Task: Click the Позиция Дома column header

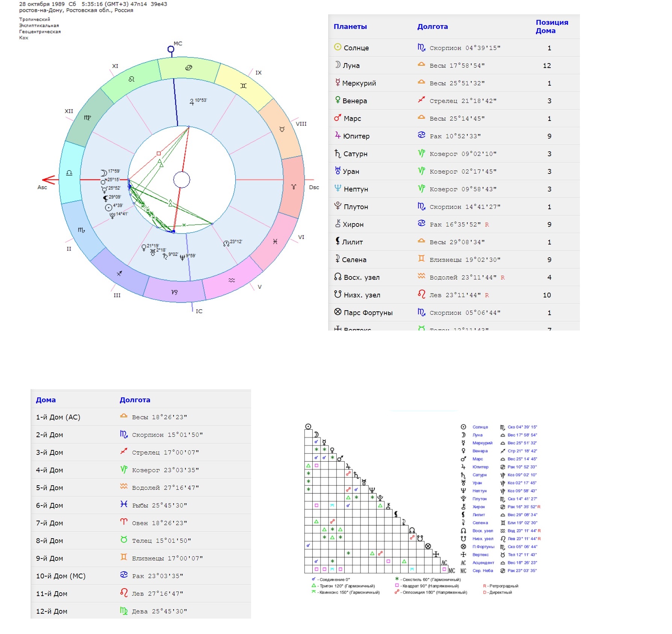Action: [x=552, y=27]
